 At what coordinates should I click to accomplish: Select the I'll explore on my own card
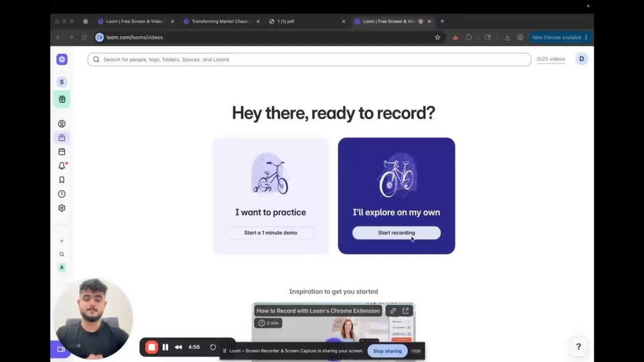[396, 196]
